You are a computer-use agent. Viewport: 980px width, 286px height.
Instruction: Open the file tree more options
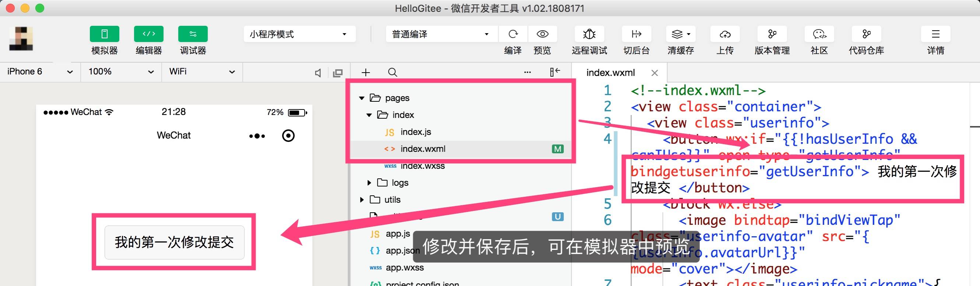[527, 72]
